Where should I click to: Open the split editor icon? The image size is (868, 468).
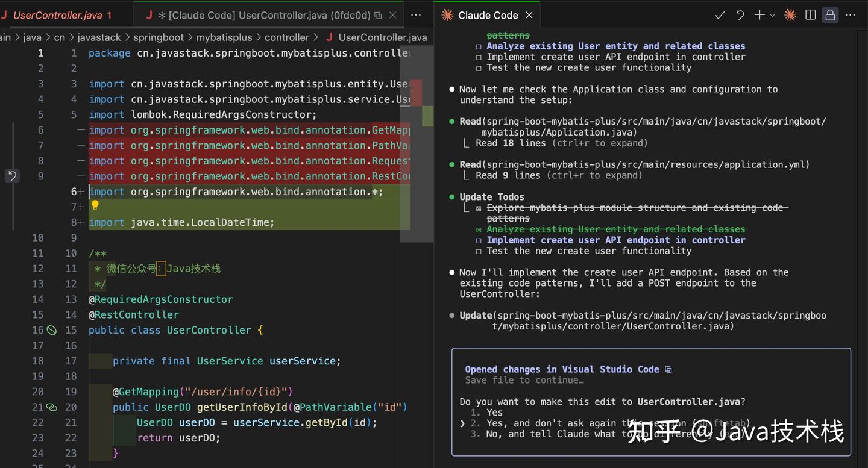810,14
